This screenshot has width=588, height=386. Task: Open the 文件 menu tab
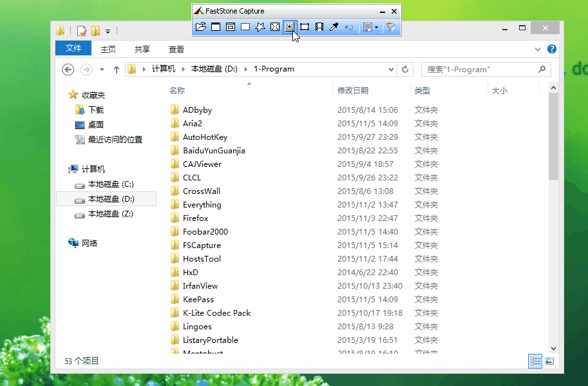(x=73, y=49)
